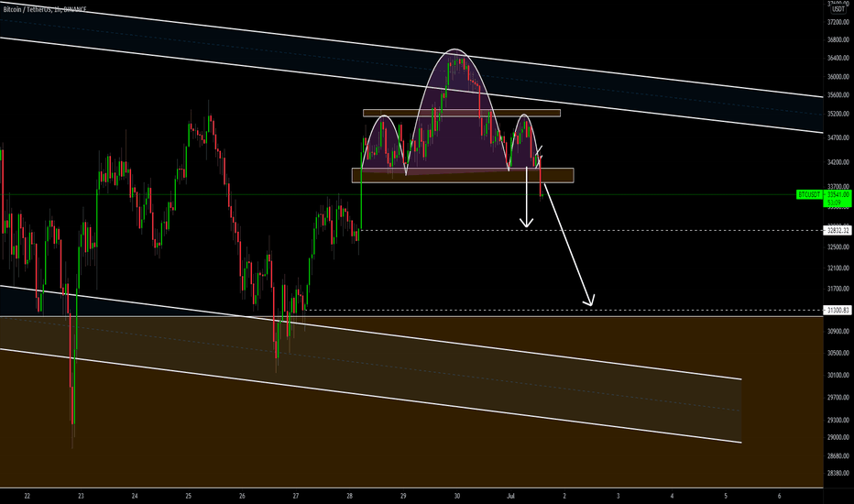Click the 29700.00 price axis label
Viewport: 854px width, 504px height.
click(838, 398)
